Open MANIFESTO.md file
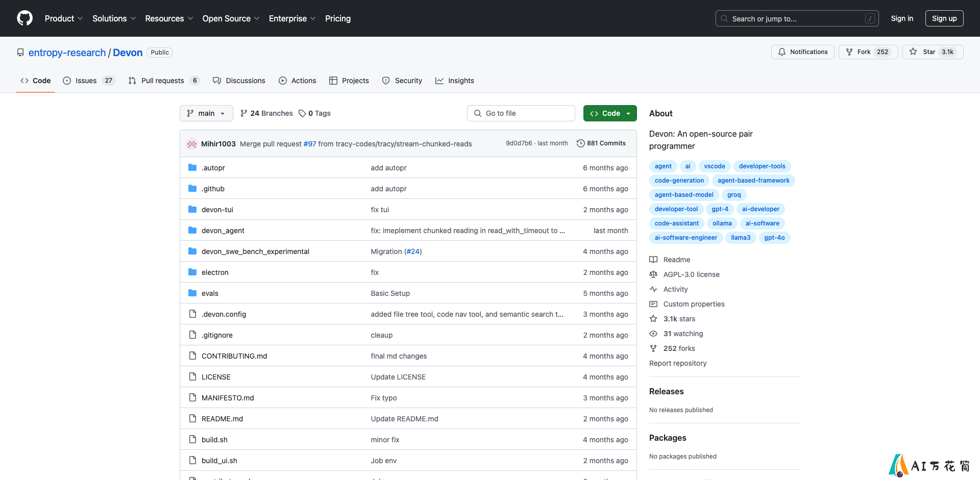Viewport: 980px width, 480px height. pyautogui.click(x=228, y=398)
